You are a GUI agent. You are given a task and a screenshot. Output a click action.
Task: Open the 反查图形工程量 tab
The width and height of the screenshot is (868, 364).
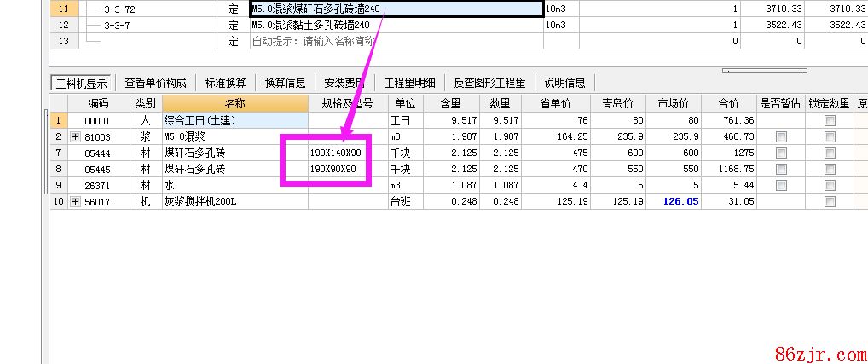pos(489,83)
